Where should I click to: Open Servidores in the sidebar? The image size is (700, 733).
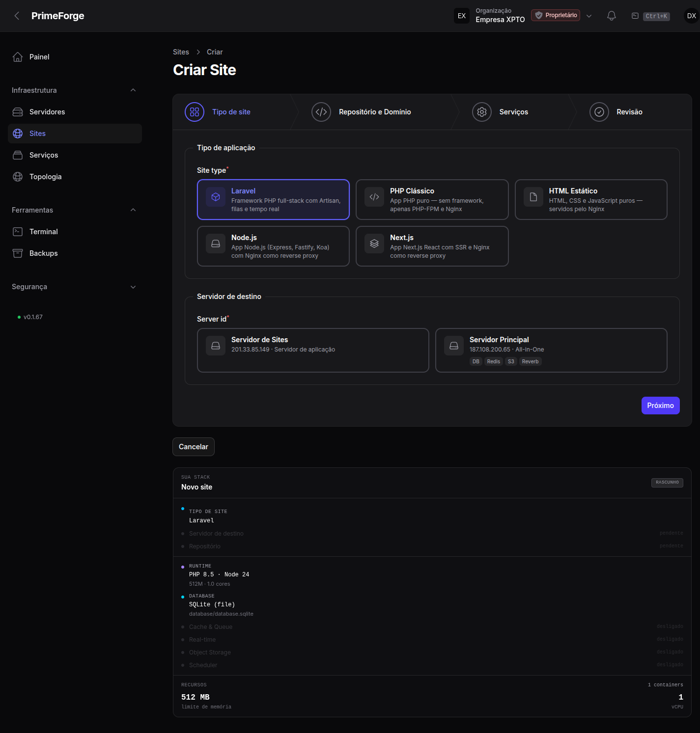coord(75,112)
